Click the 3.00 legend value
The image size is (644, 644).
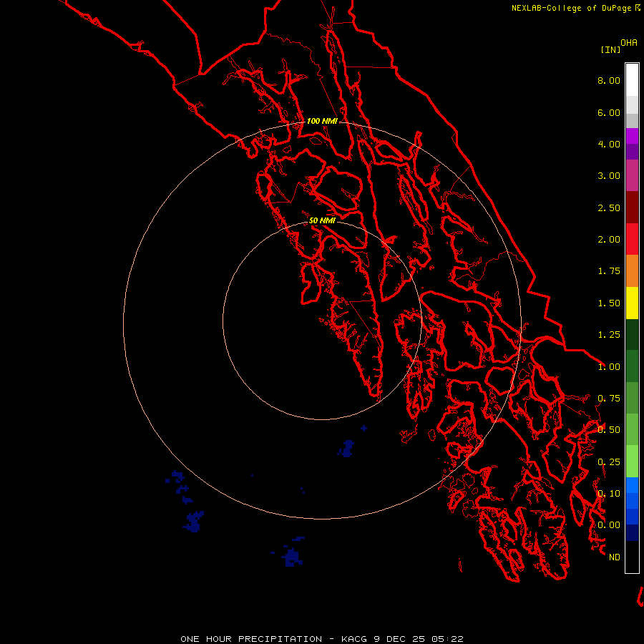coord(609,176)
